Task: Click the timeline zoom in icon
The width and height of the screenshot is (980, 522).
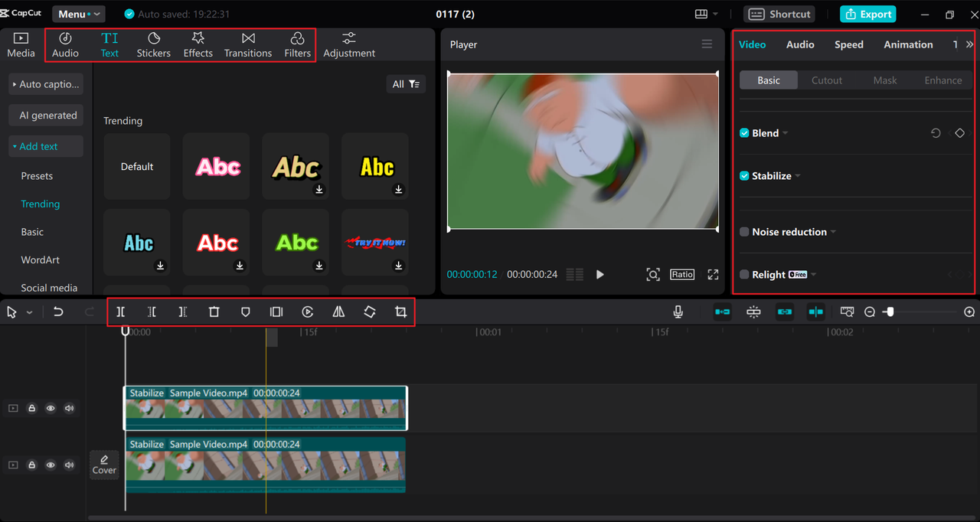Action: [x=969, y=312]
